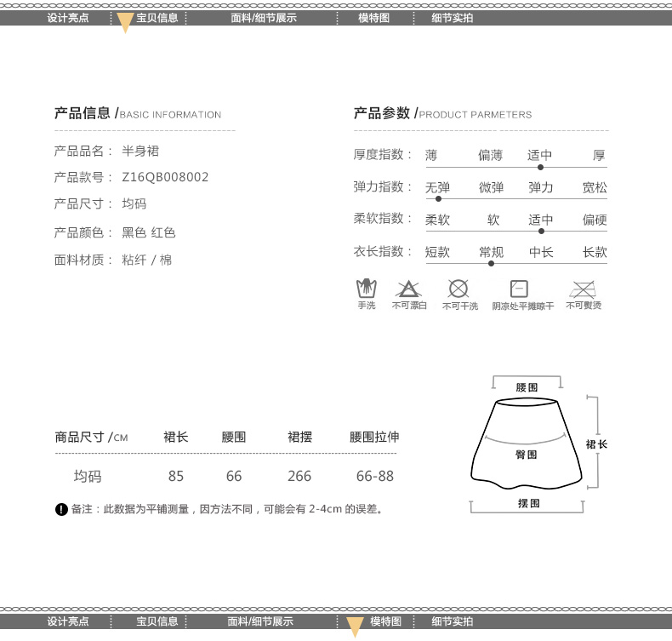672x641 pixels.
Task: Click the 摆围 label below the skirt diagram
Action: [x=529, y=503]
